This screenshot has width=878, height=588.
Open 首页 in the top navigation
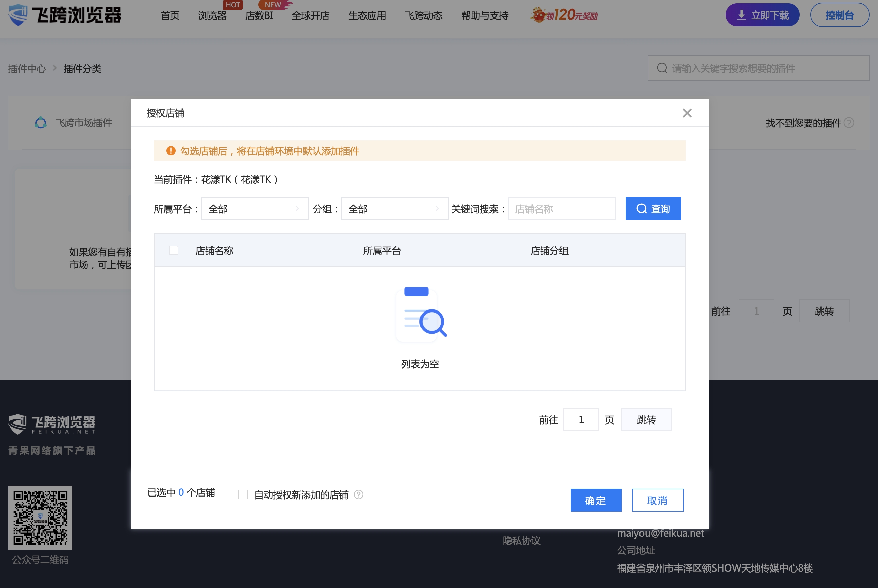click(x=170, y=15)
